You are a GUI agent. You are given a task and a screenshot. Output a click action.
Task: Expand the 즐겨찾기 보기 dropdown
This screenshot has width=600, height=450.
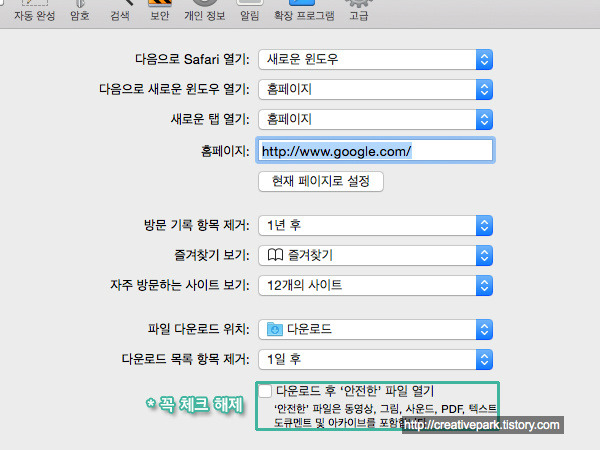tap(375, 255)
